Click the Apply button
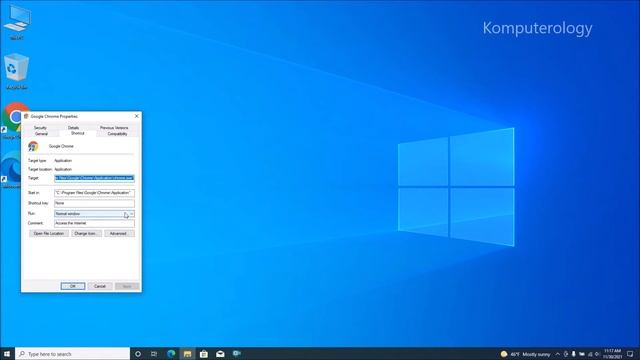 coord(127,286)
